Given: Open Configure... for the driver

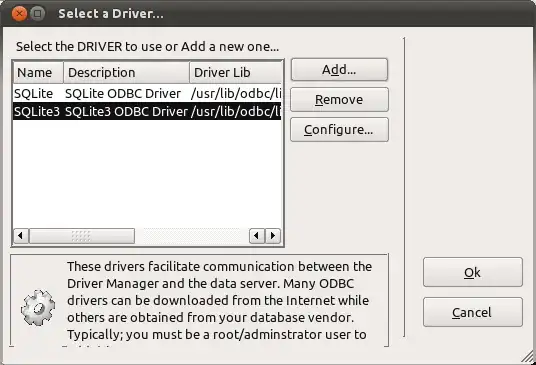Looking at the screenshot, I should coord(339,130).
